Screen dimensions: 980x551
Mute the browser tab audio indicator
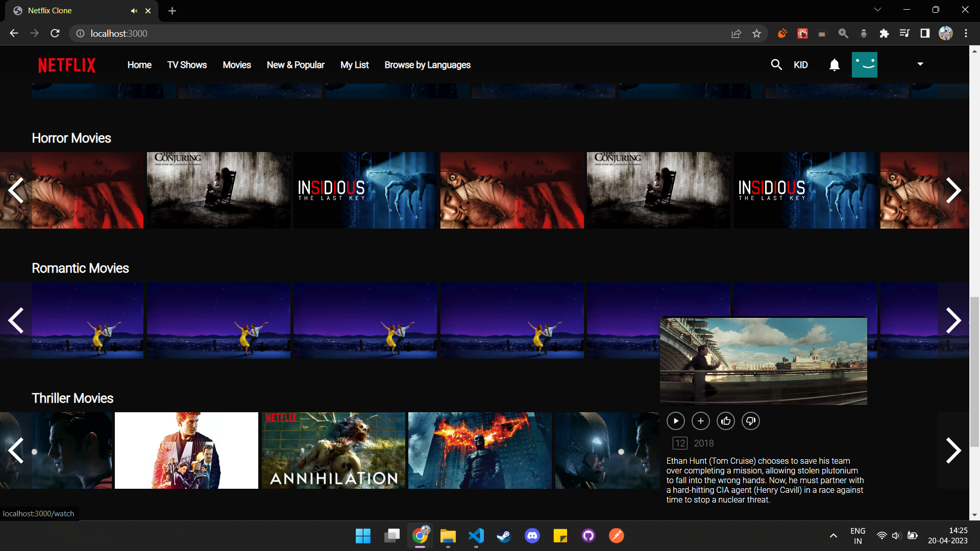pyautogui.click(x=134, y=10)
